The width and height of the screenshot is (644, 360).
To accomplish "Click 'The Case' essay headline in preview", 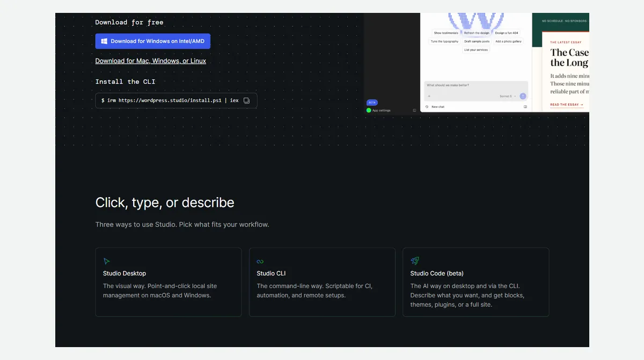I will [x=569, y=53].
